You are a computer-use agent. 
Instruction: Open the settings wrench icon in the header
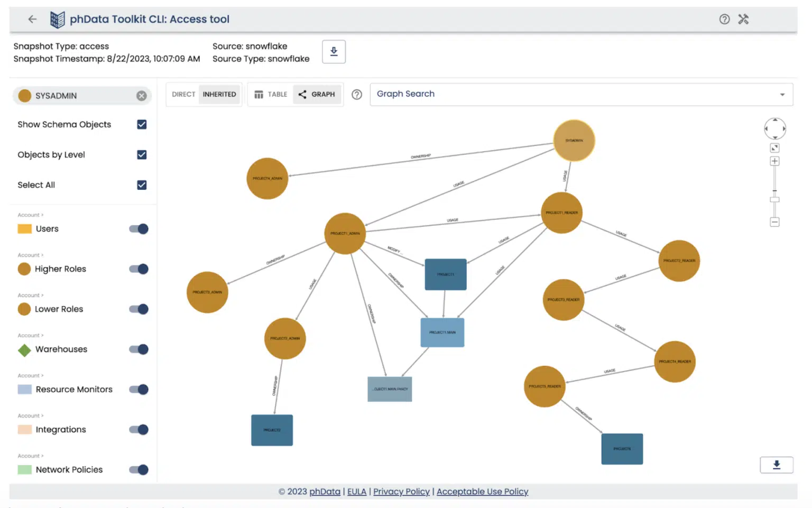coord(743,19)
